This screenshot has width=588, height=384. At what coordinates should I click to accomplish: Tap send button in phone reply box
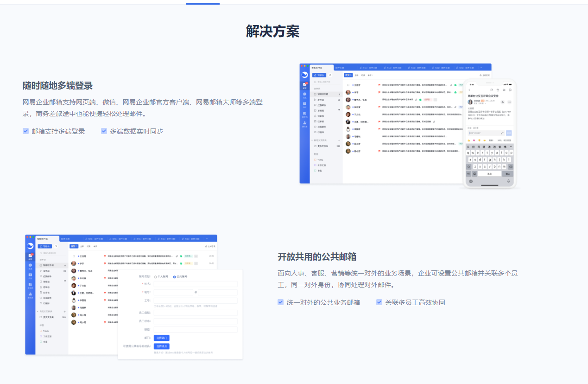point(509,133)
